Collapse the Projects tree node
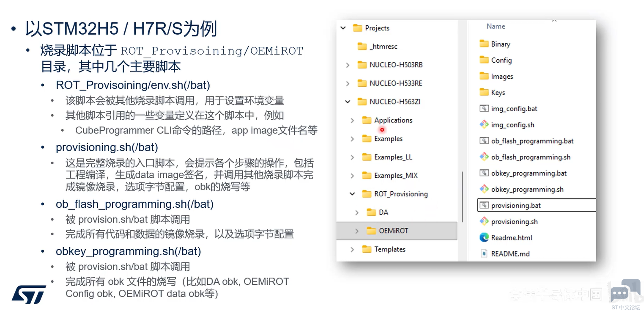644x314 pixels. [343, 28]
